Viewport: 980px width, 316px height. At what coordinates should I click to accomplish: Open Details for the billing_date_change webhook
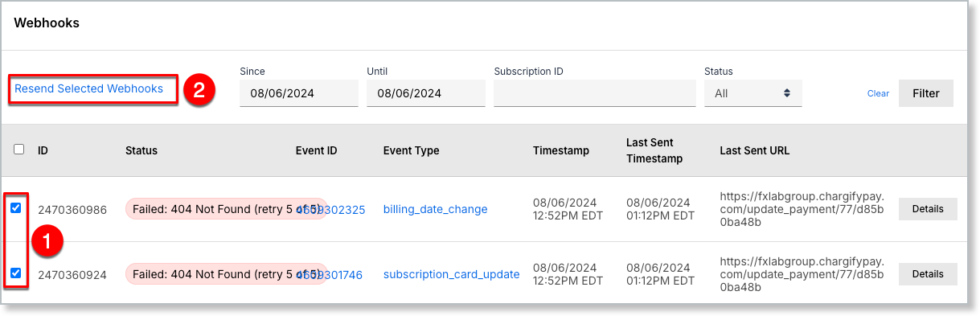point(928,209)
